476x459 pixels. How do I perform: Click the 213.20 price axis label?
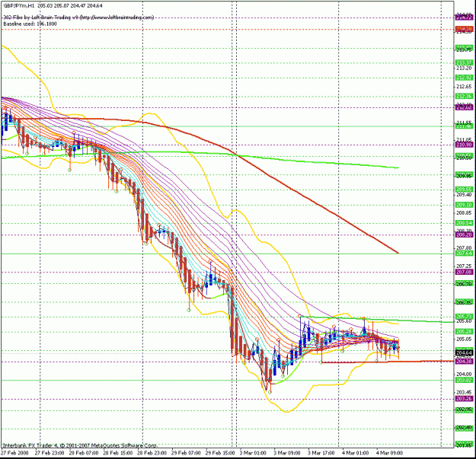coord(464,69)
